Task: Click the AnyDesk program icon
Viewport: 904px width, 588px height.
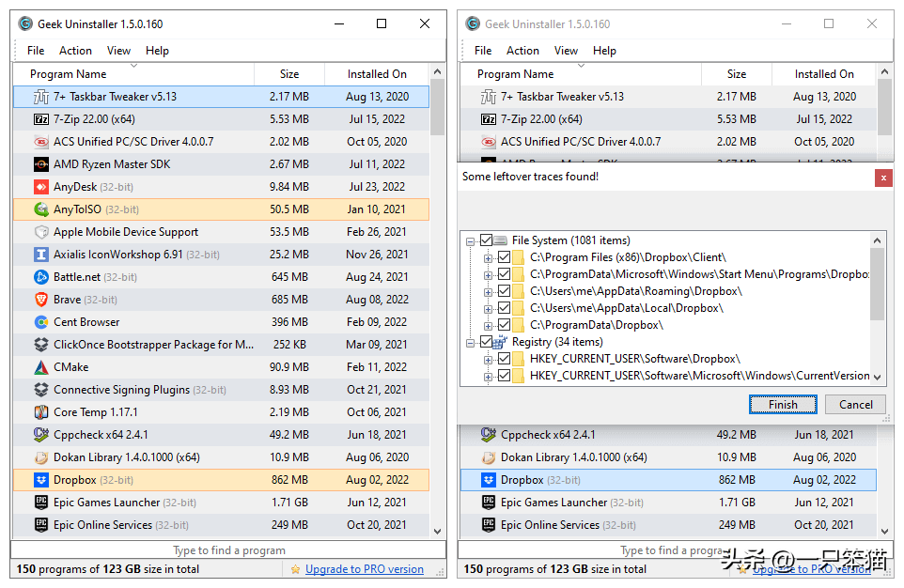Action: click(41, 187)
